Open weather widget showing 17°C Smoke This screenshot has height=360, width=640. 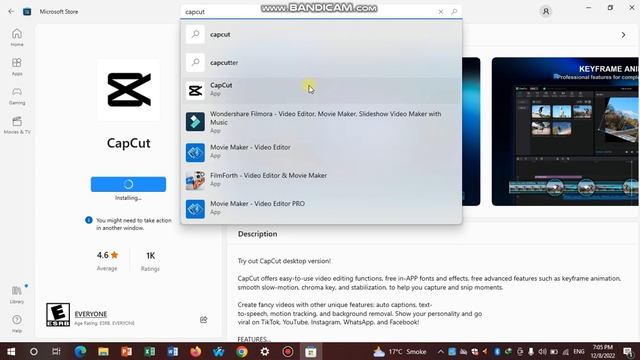click(400, 351)
